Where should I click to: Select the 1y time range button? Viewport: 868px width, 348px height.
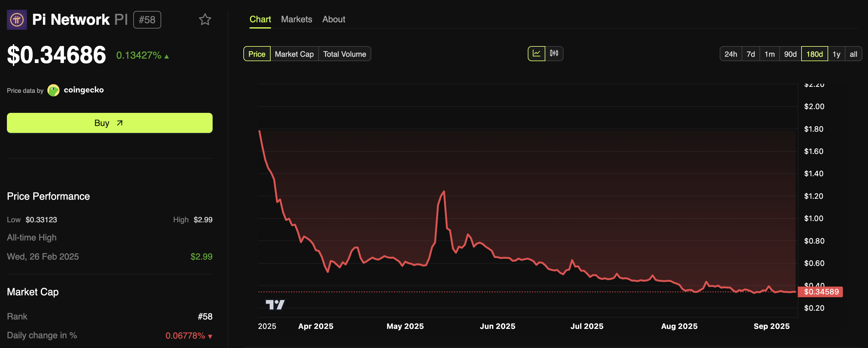836,54
